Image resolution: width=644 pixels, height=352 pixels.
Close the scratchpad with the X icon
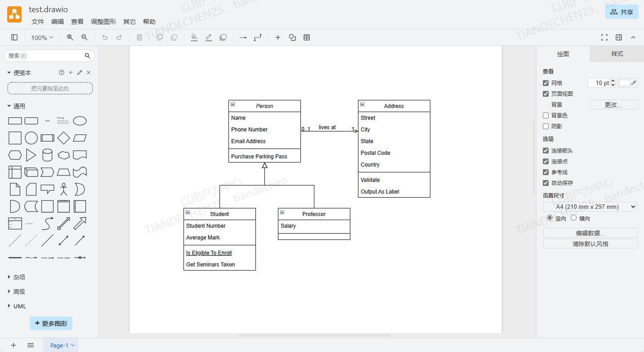pos(89,72)
